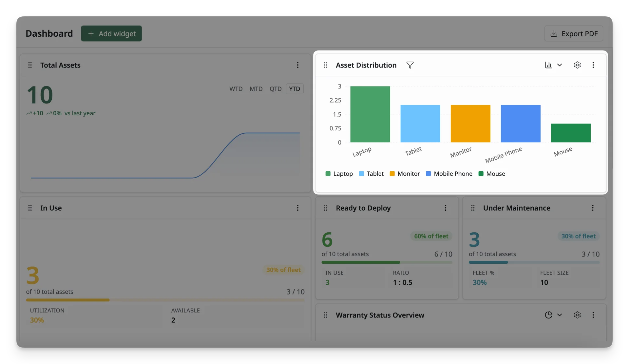Open the Asset Distribution filter icon
629x364 pixels.
(x=410, y=65)
